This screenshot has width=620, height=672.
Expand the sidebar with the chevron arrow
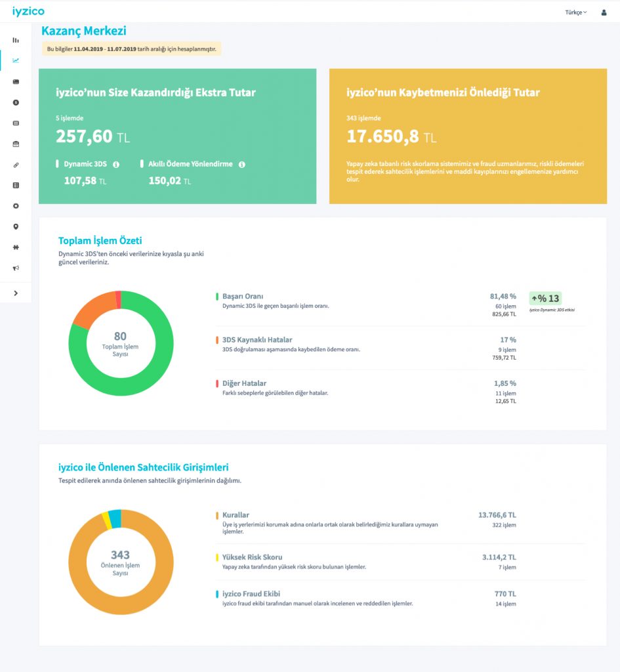coord(16,293)
